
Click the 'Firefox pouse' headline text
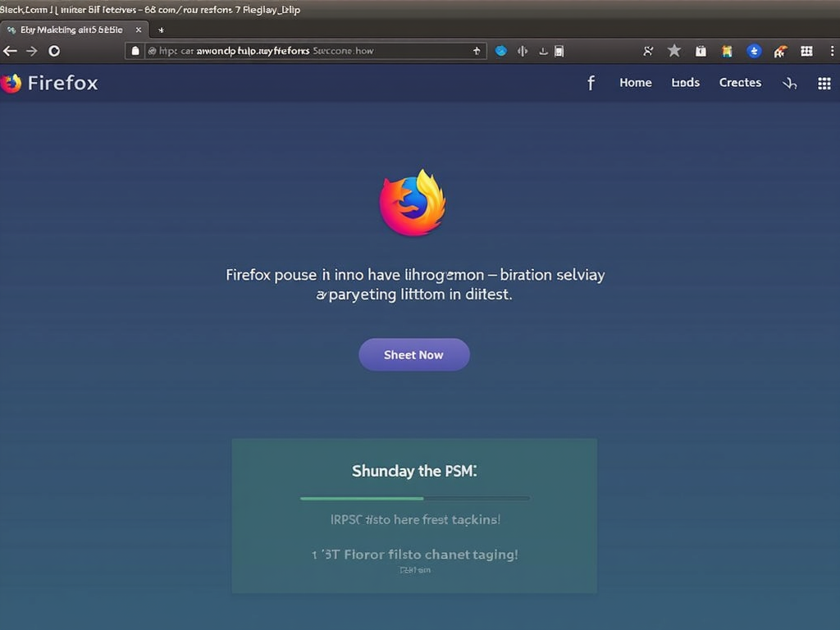[x=415, y=285]
